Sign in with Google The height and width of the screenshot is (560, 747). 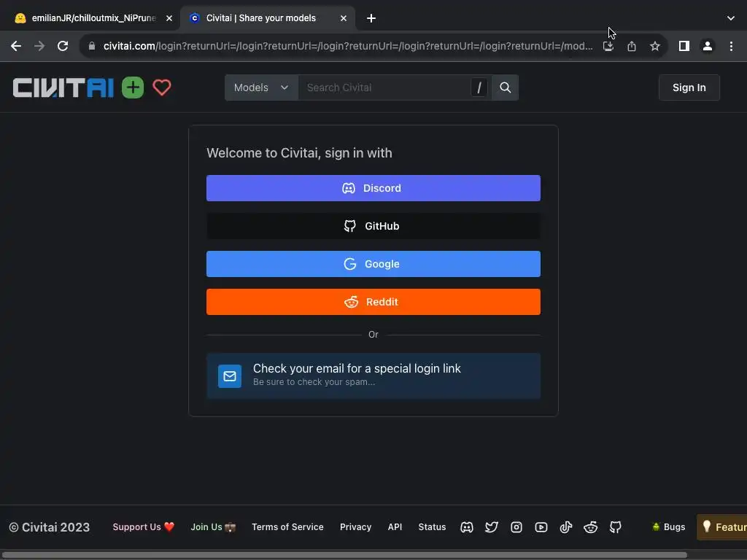pyautogui.click(x=373, y=264)
